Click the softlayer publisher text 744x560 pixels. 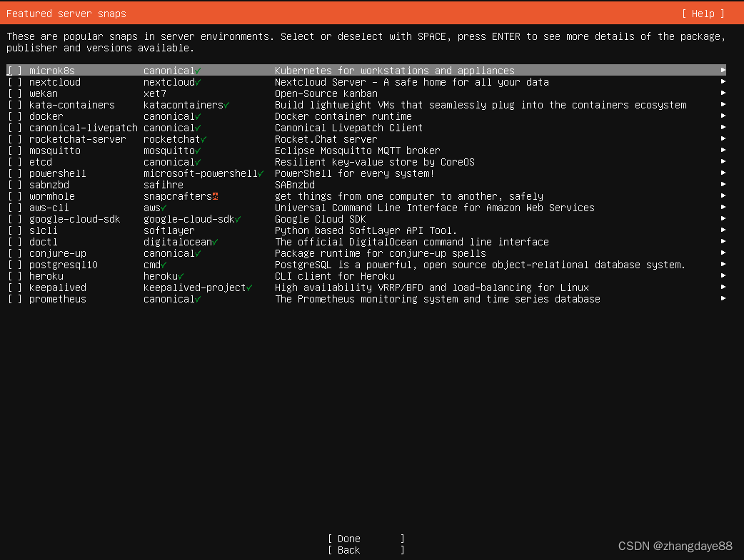point(169,230)
